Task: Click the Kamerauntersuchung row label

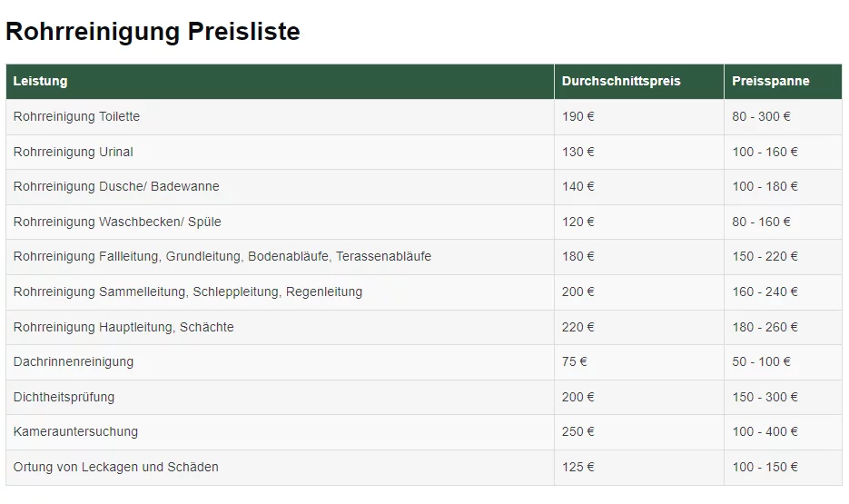Action: click(76, 431)
